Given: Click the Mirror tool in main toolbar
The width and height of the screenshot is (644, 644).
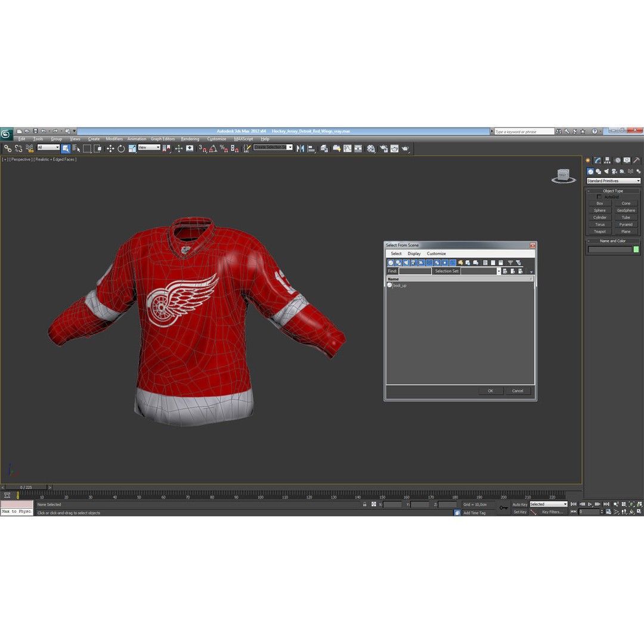Looking at the screenshot, I should (301, 148).
